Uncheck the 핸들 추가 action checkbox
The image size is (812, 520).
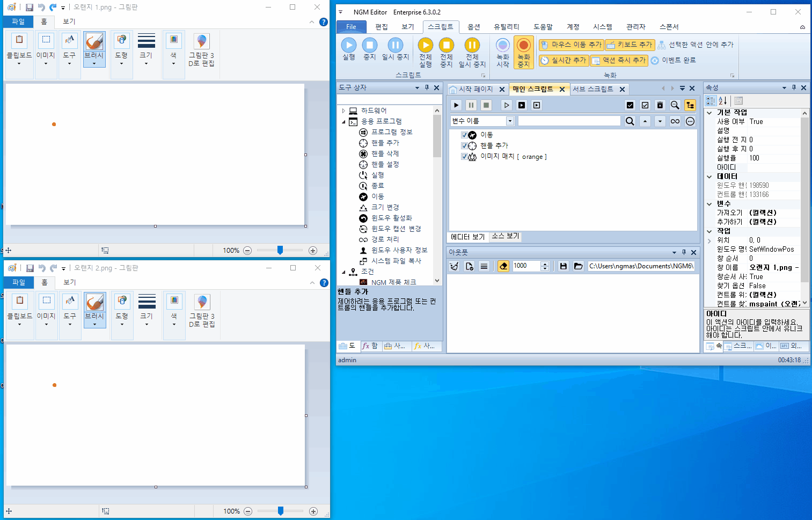(464, 146)
